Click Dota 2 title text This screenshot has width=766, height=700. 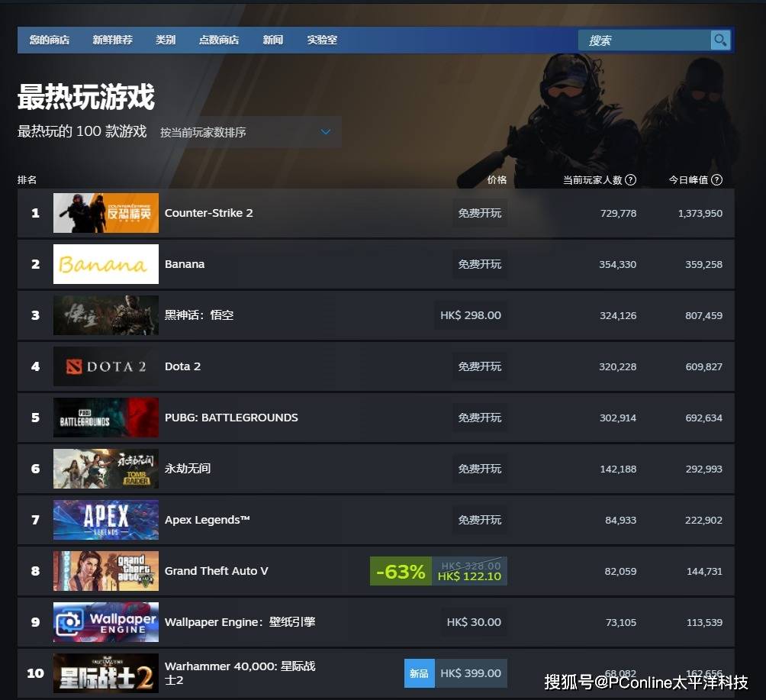click(x=182, y=366)
